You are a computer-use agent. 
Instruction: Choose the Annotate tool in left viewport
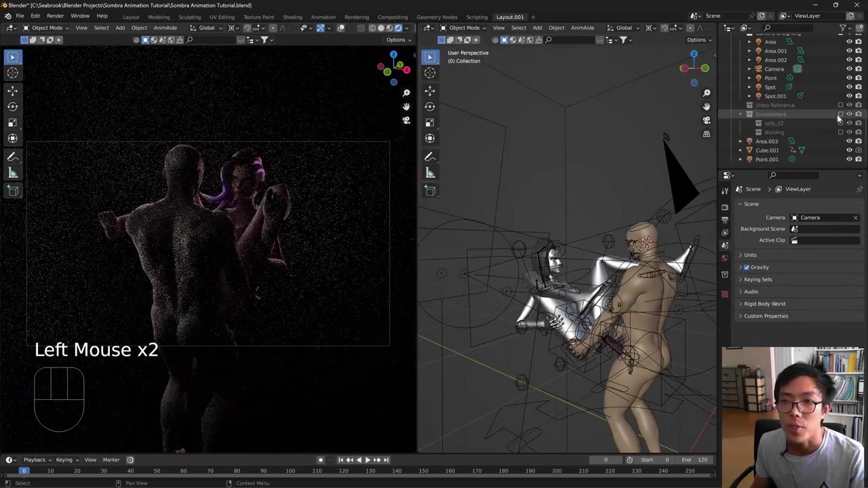(x=12, y=157)
